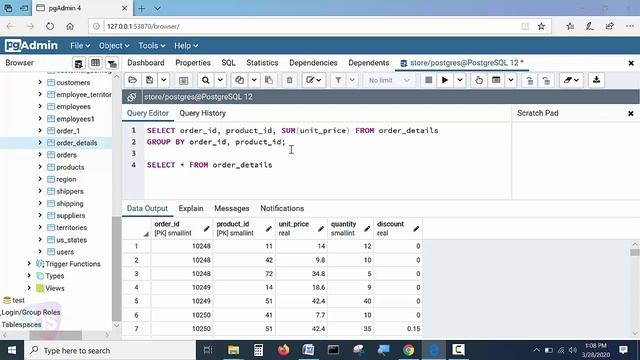The image size is (640, 360).
Task: Open Firefox from the taskbar
Action: [283, 350]
